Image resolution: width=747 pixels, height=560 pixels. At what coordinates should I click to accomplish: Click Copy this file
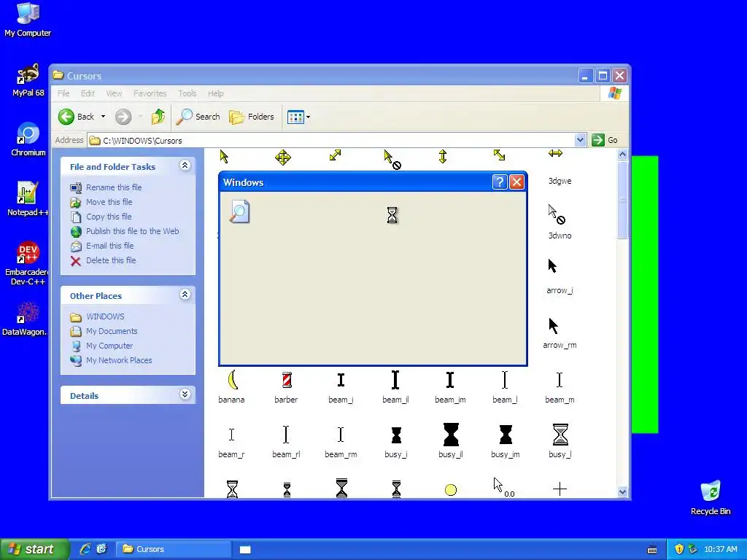click(109, 217)
